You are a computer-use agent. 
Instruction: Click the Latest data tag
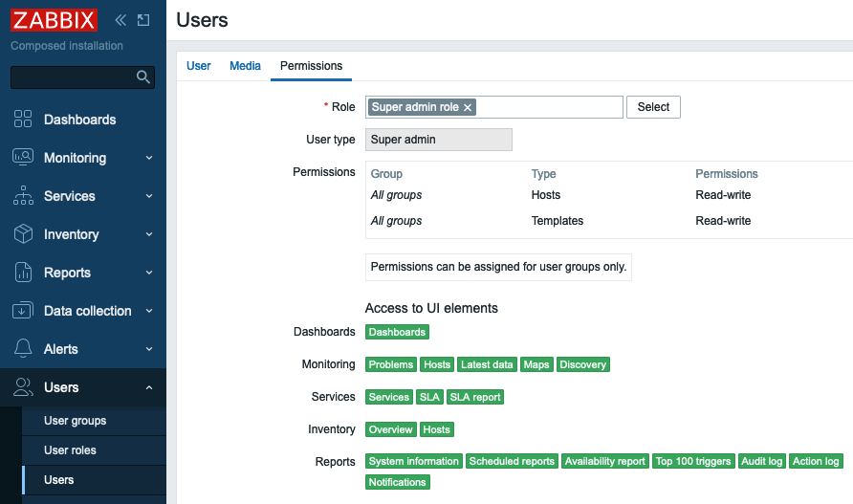(487, 364)
